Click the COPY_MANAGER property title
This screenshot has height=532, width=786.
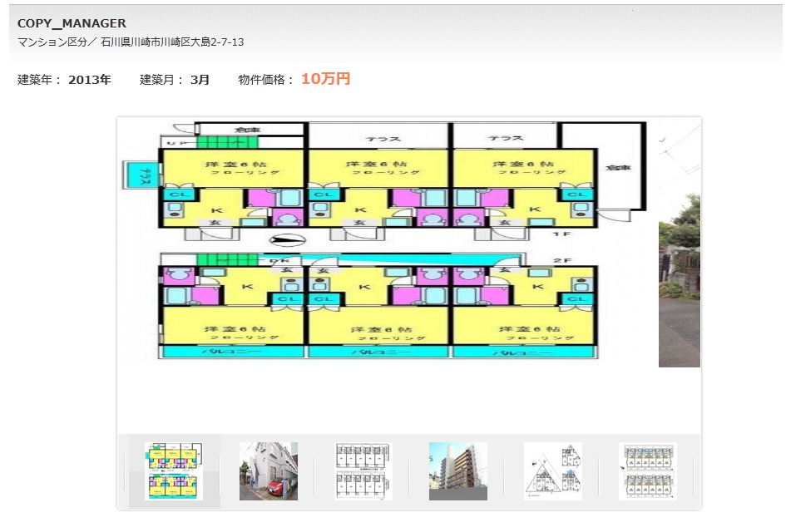72,23
